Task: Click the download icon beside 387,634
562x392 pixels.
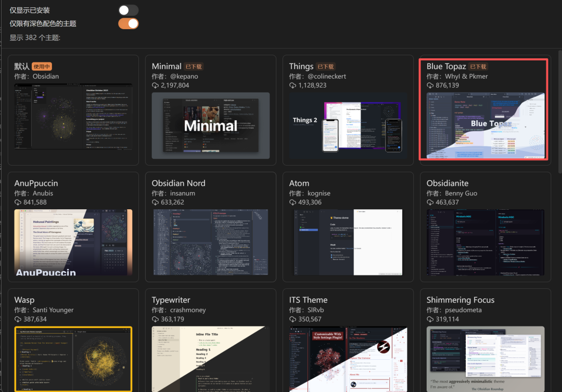Action: point(18,319)
